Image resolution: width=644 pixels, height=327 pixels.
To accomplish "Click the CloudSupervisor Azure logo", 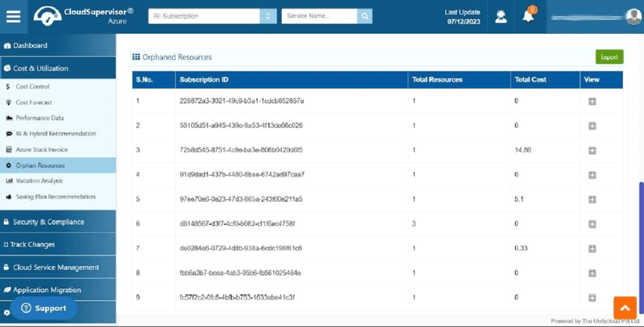I will click(x=84, y=16).
